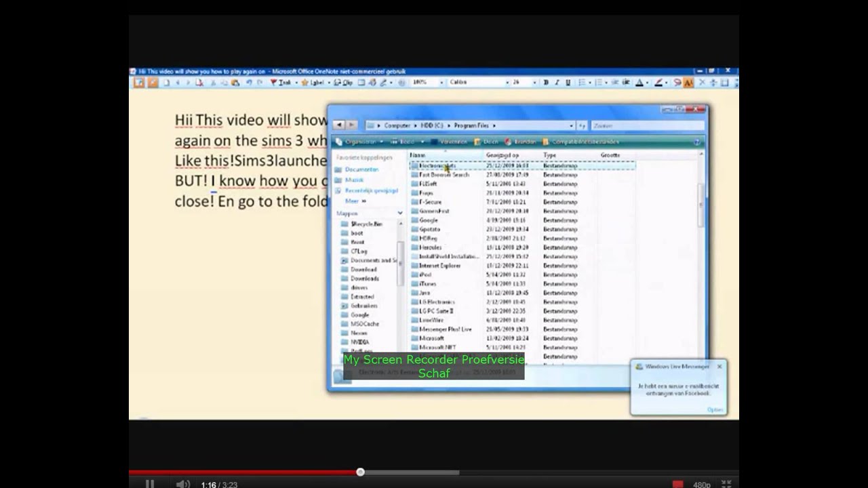Click the OneNote numbered list icon
The image size is (868, 488).
[598, 83]
